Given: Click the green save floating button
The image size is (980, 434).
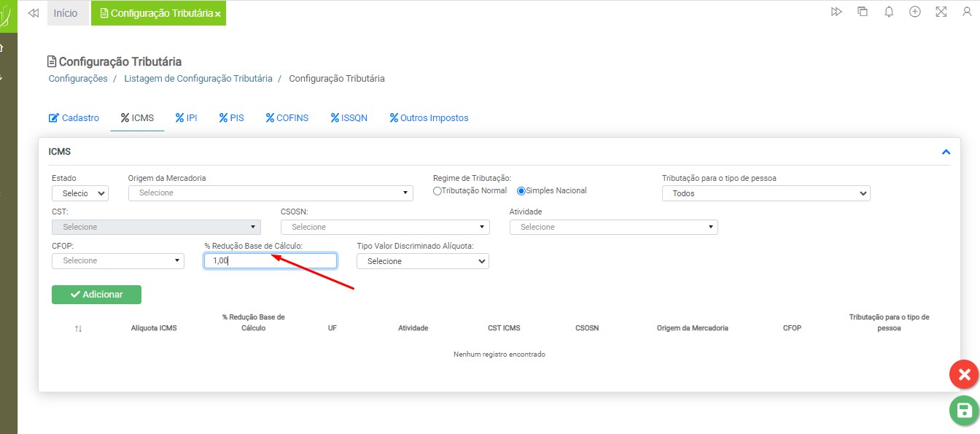Looking at the screenshot, I should 964,410.
